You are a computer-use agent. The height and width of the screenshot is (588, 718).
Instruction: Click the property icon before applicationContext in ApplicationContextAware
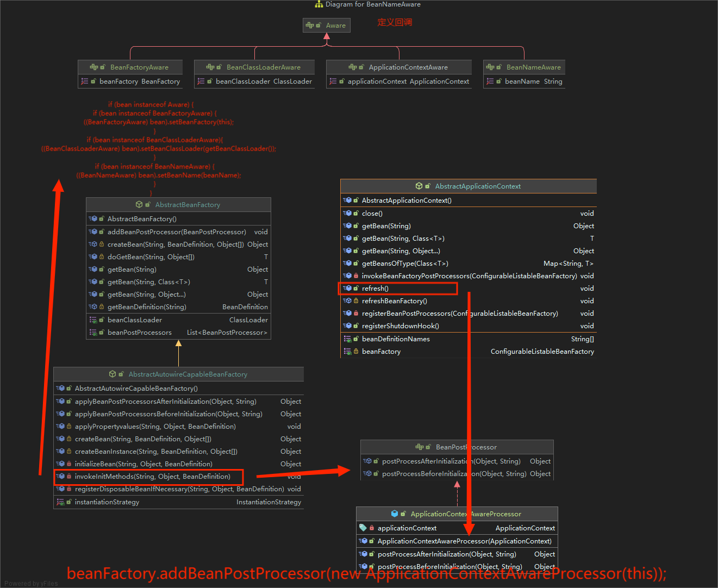(x=333, y=81)
